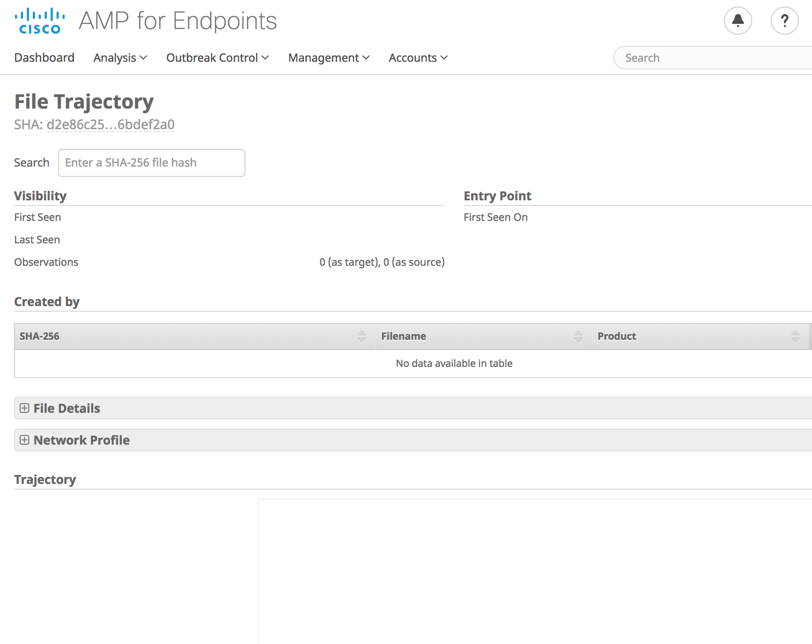Open the Analysis dropdown menu
The height and width of the screenshot is (644, 812).
tap(120, 58)
